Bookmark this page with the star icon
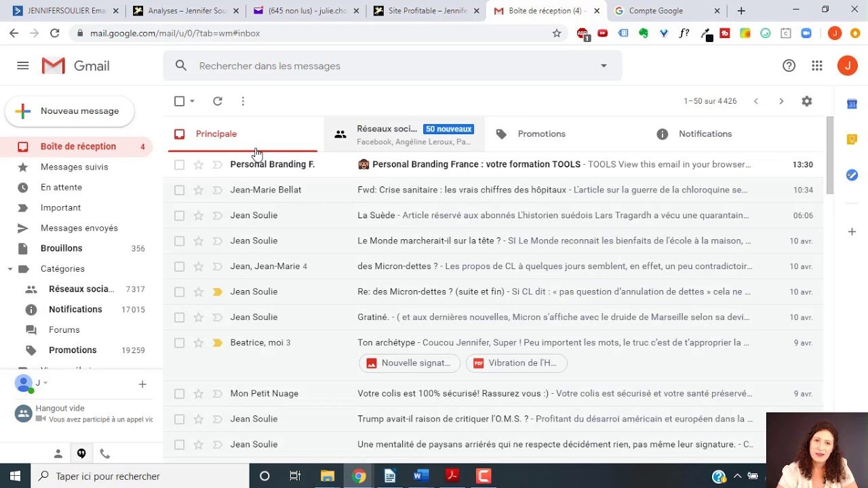The image size is (868, 488). coord(557,33)
